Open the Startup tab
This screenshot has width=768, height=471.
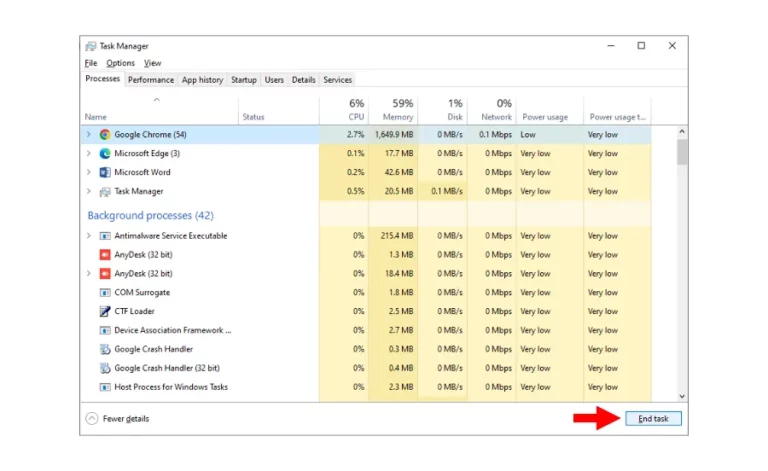243,80
